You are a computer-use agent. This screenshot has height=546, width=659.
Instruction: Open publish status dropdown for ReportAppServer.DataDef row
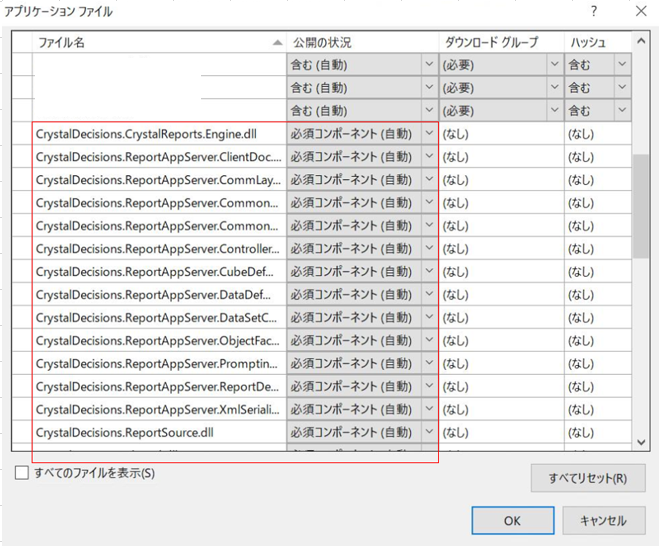429,294
